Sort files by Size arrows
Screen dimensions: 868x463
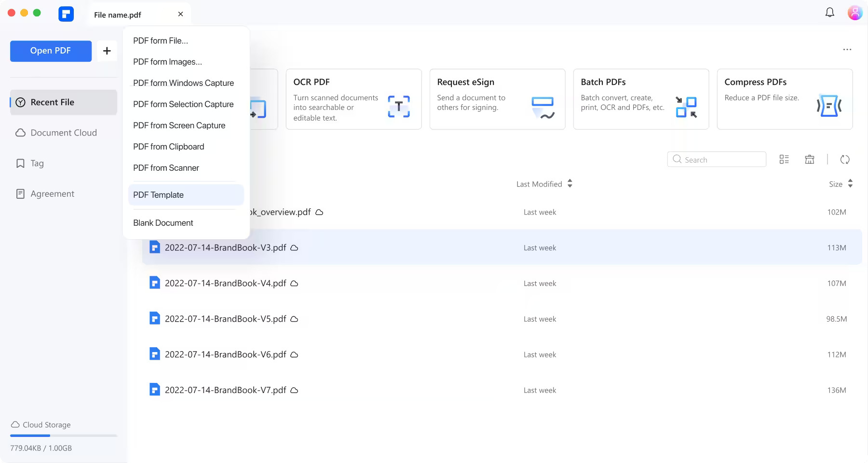click(850, 184)
